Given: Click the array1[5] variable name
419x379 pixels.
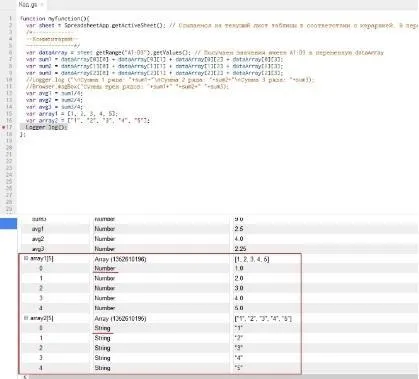Looking at the screenshot, I should [41, 259].
